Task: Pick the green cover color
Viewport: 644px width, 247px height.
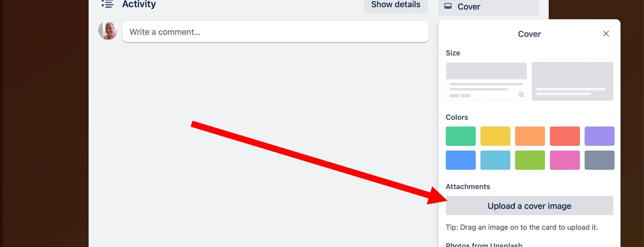Action: pyautogui.click(x=460, y=136)
